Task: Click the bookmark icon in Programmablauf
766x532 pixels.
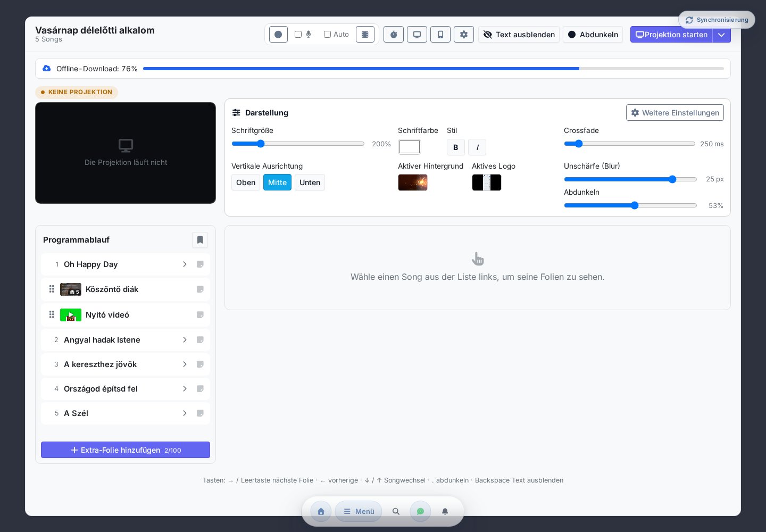Action: [200, 240]
